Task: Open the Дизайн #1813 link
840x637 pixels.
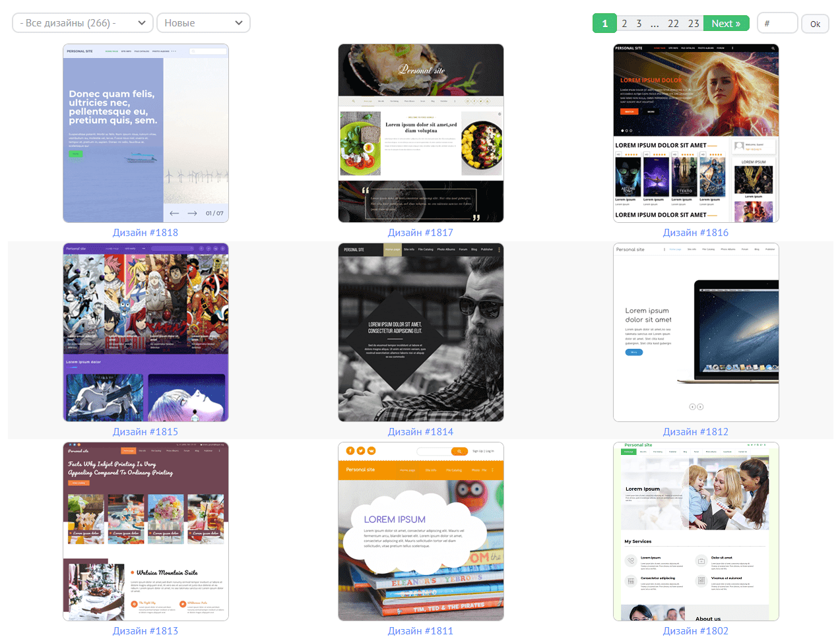Action: (x=145, y=631)
